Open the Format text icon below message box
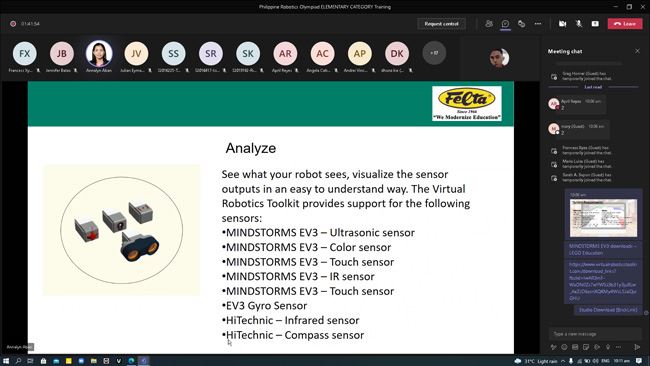This screenshot has width=650, height=366. (x=553, y=347)
